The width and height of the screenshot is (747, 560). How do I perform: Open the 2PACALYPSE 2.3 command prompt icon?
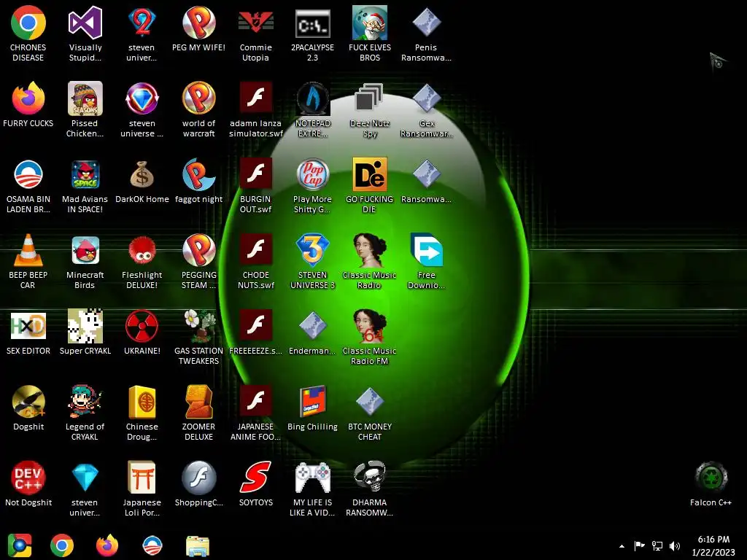(x=312, y=23)
